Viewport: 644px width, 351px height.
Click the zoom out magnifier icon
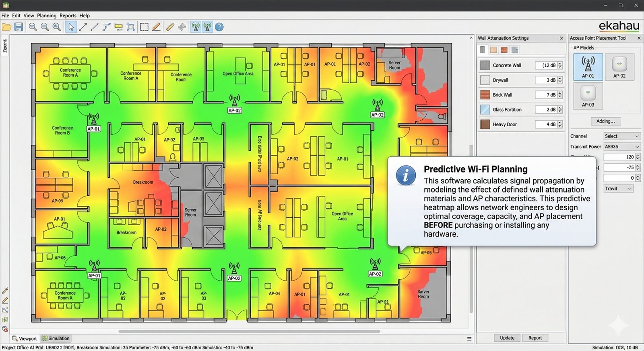click(45, 27)
